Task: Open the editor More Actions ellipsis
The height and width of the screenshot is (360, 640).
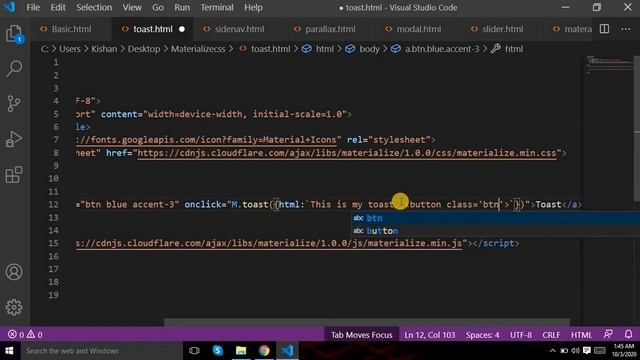Action: (626, 29)
